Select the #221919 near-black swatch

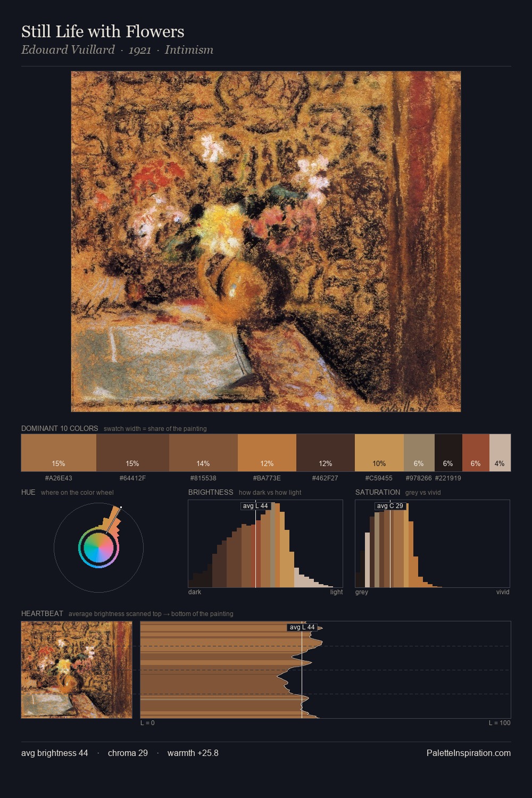[448, 453]
